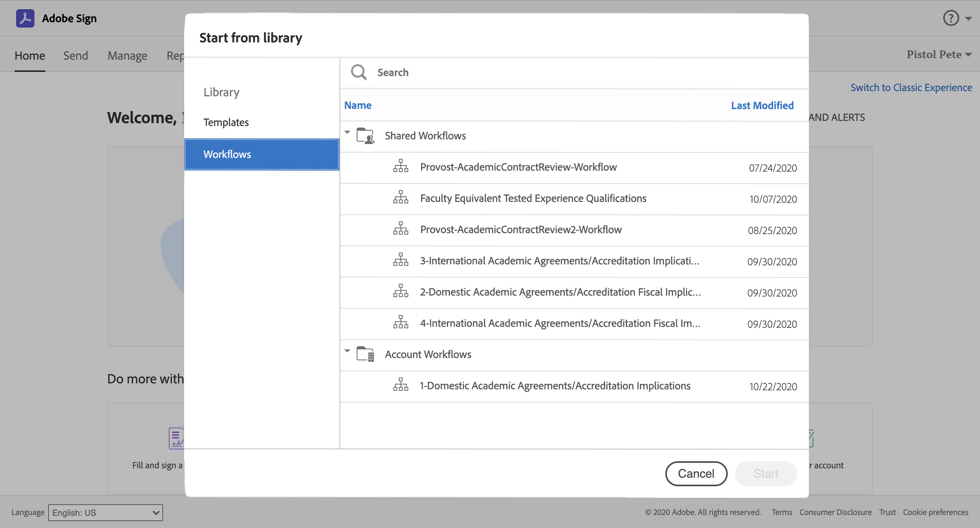This screenshot has height=528, width=980.
Task: Select the Workflows tab in library
Action: 262,154
